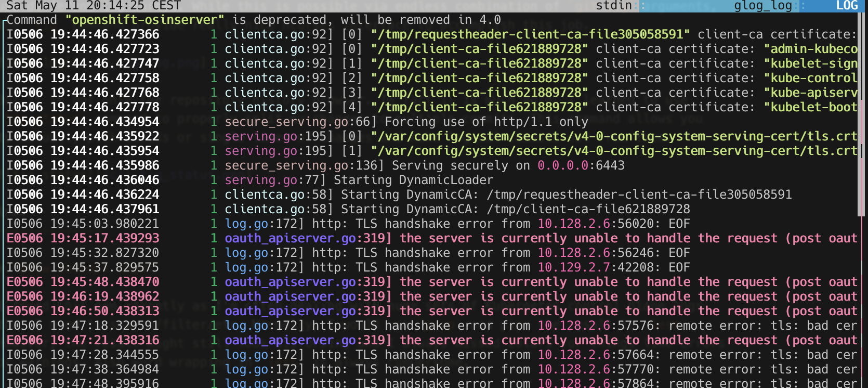Click the "admin-kubeco" certificate name

pos(810,49)
